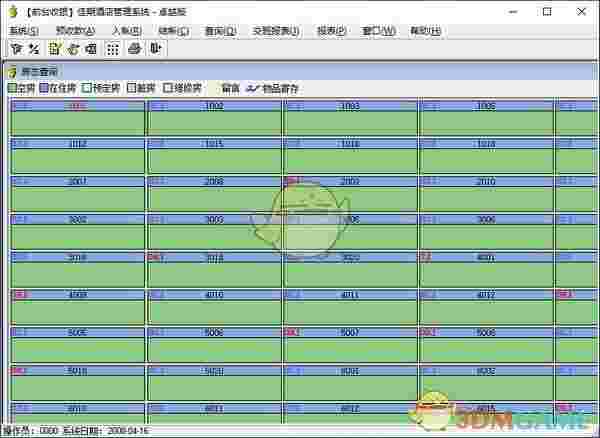Open the 结账(C) menu
Viewport: 600px width, 438px height.
tap(174, 31)
